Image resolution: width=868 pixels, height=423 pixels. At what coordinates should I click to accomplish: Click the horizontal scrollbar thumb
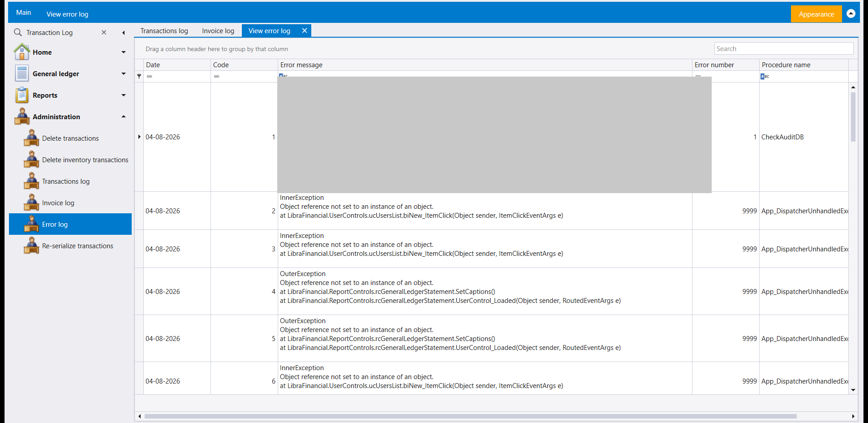(x=470, y=416)
